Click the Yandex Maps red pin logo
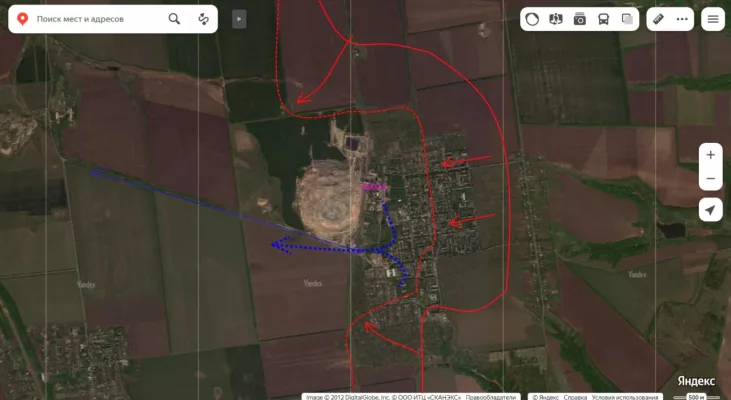This screenshot has width=731, height=400. 22,19
